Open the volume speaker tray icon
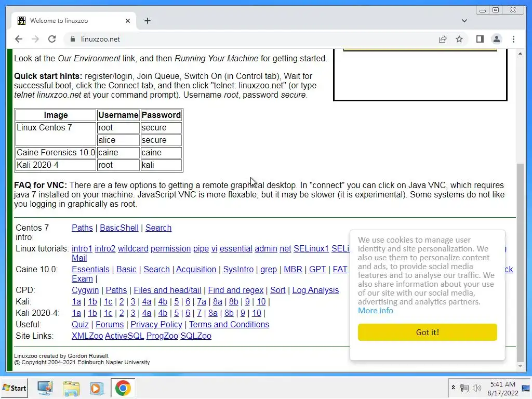Screen dimensions: 532x399 (x=477, y=388)
